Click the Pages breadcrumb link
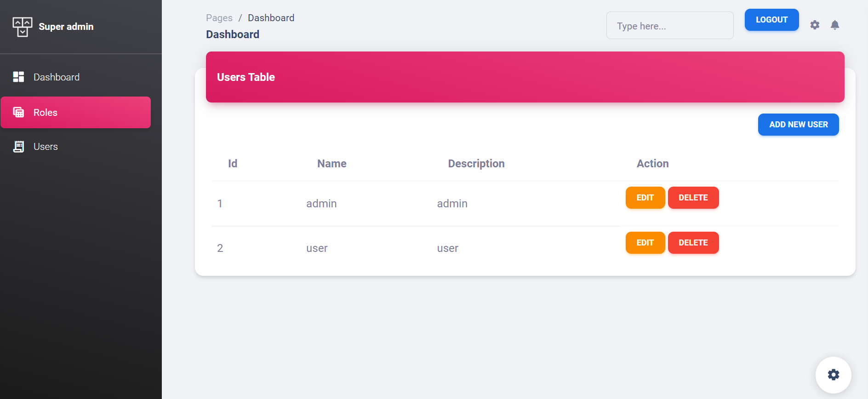The image size is (868, 399). (219, 18)
